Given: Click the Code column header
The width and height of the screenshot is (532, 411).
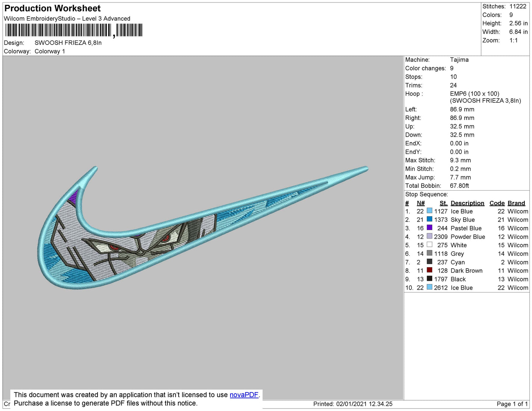Looking at the screenshot, I should click(x=497, y=203).
